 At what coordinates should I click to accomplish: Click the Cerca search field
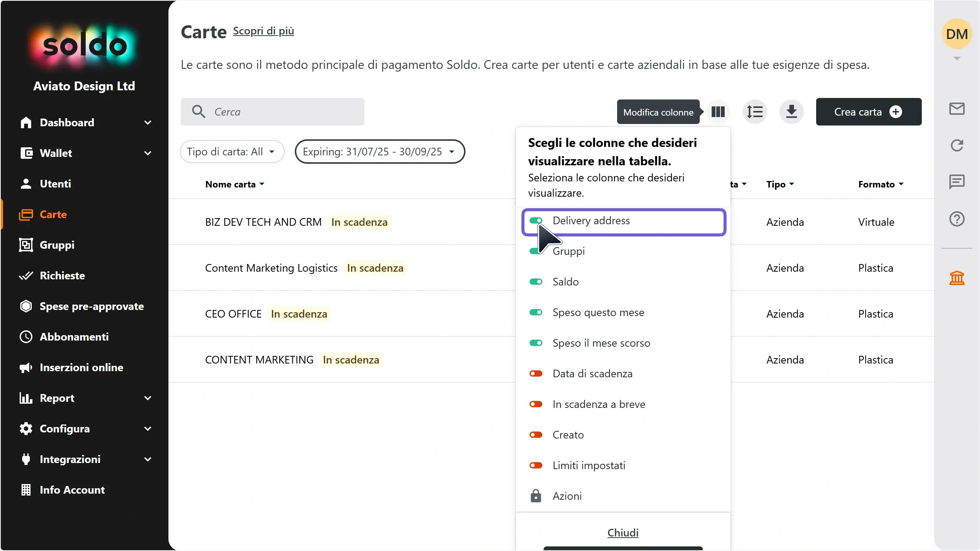click(272, 112)
